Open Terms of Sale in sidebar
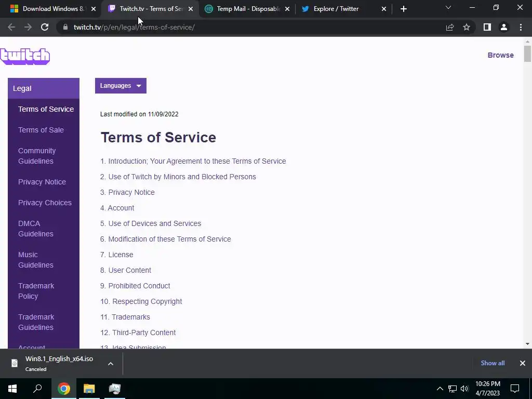This screenshot has height=399, width=532. 41,129
